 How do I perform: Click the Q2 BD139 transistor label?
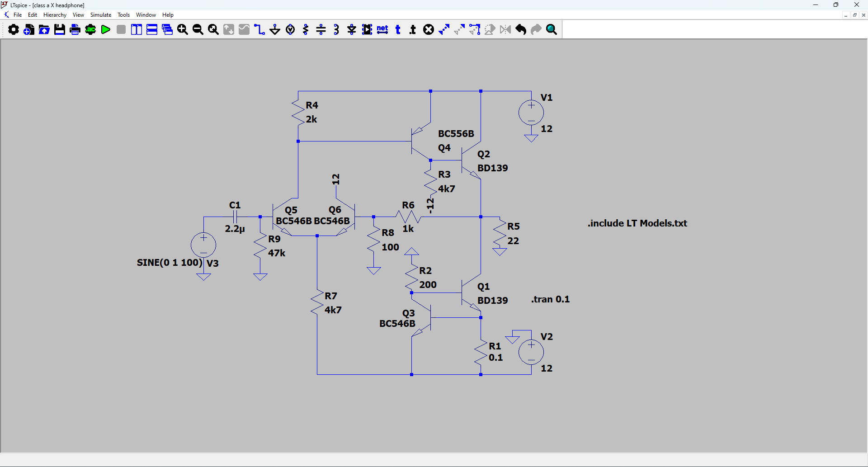point(493,168)
